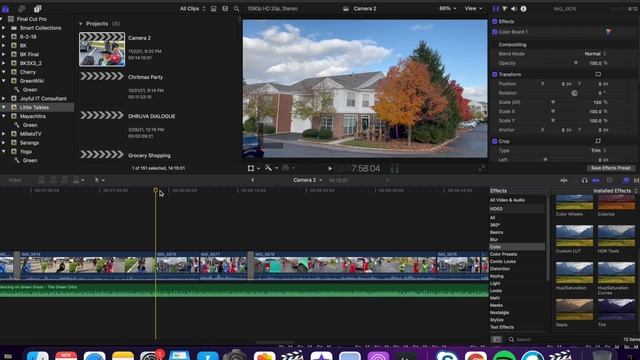Click the Save Effects Preset button
This screenshot has width=640, height=360.
tap(611, 168)
